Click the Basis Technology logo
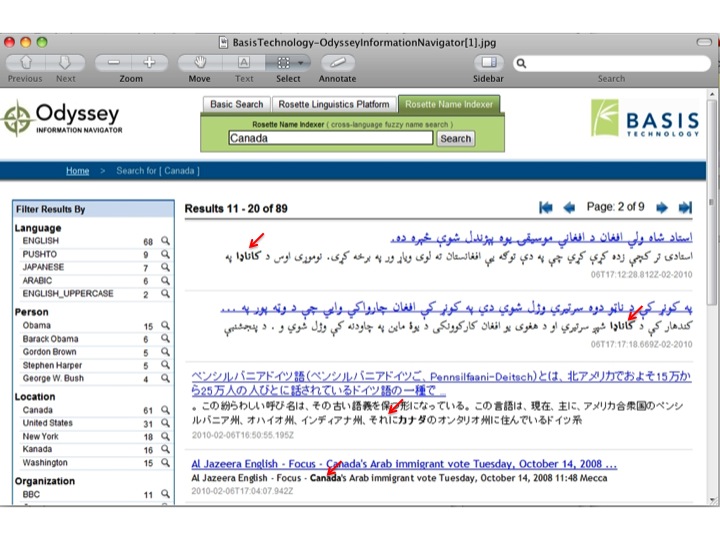The width and height of the screenshot is (720, 540). pos(645,118)
